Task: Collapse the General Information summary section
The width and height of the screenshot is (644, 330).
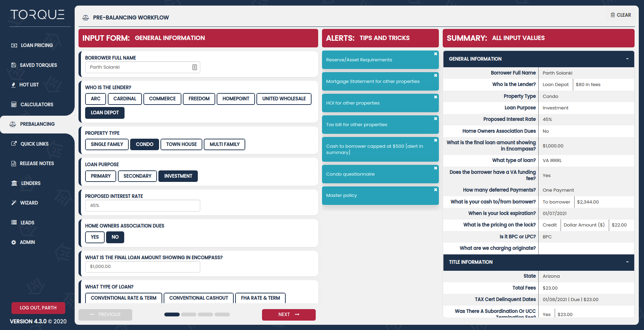Action: point(627,59)
